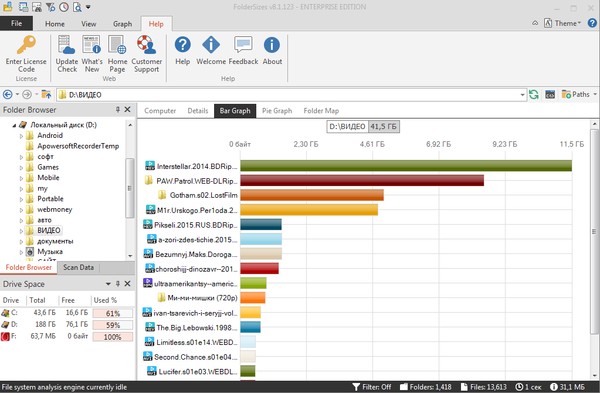The width and height of the screenshot is (600, 393).
Task: Open the quick access toolbar customize arrow
Action: pos(88,7)
